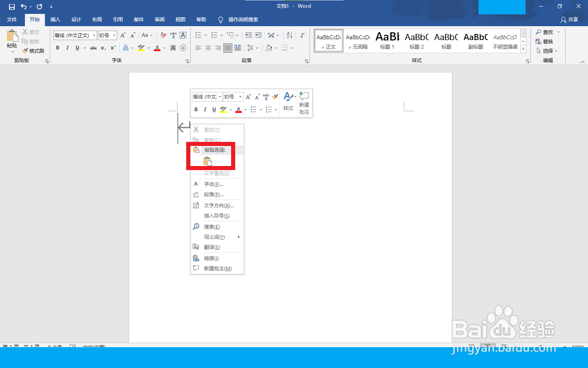Click the Shrink Font icon in the ribbon
588x368 pixels.
pyautogui.click(x=133, y=35)
